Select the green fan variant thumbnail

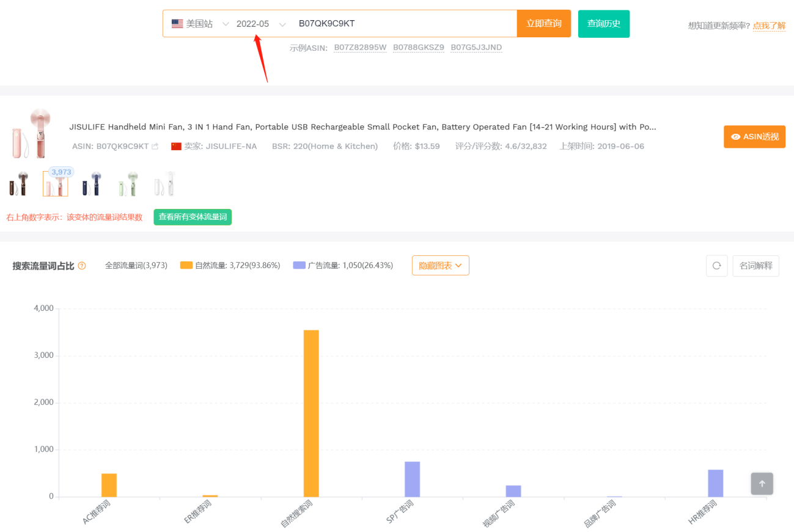click(x=128, y=184)
